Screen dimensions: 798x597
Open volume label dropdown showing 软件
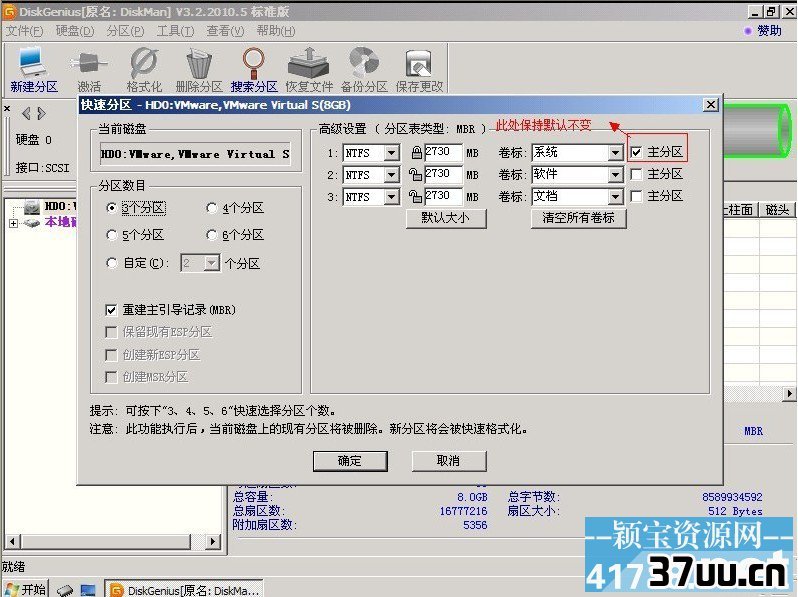(615, 175)
